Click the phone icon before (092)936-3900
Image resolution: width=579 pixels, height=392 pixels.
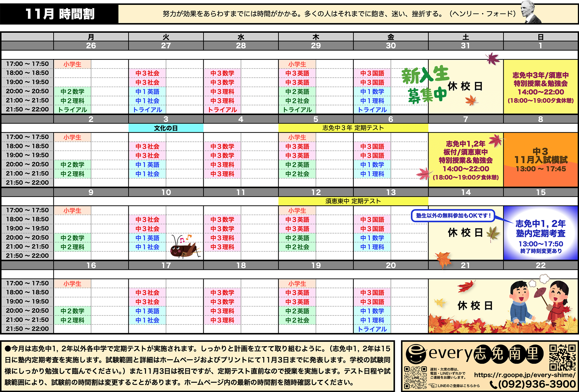coord(494,384)
